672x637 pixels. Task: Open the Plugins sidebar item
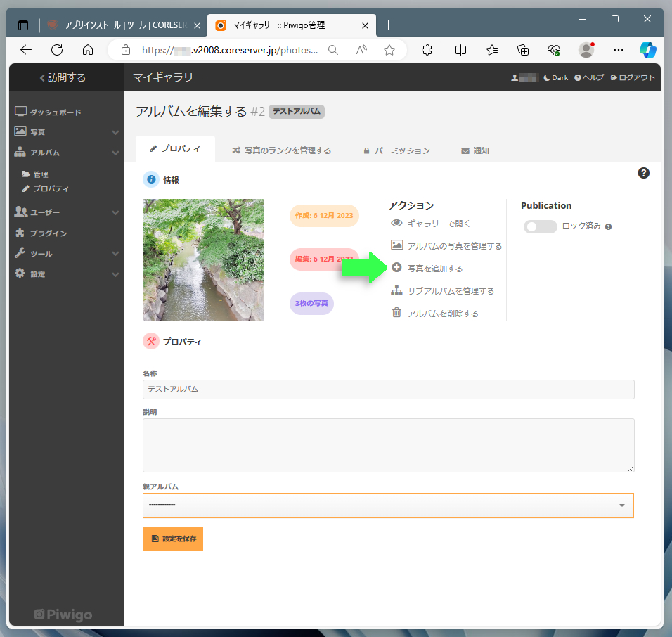click(48, 233)
